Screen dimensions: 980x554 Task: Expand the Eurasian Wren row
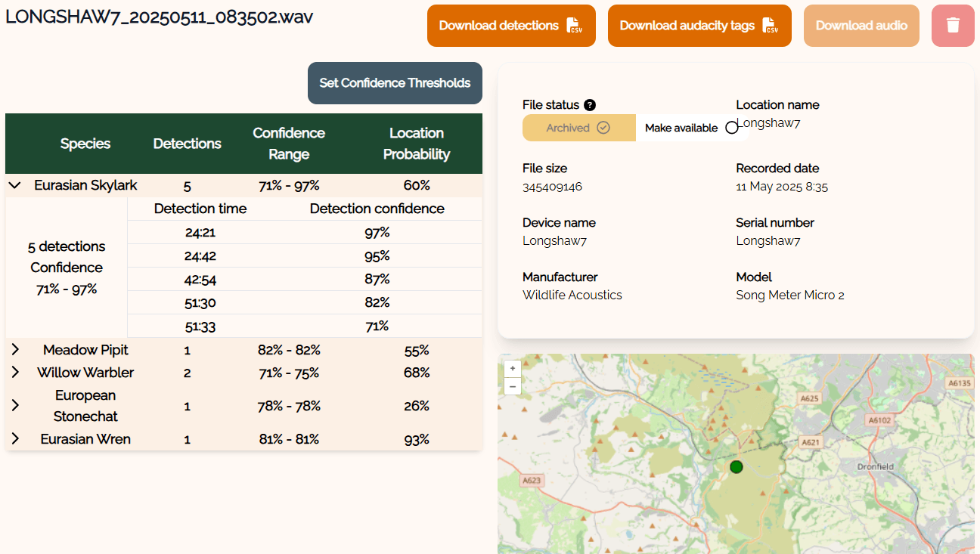click(x=15, y=439)
